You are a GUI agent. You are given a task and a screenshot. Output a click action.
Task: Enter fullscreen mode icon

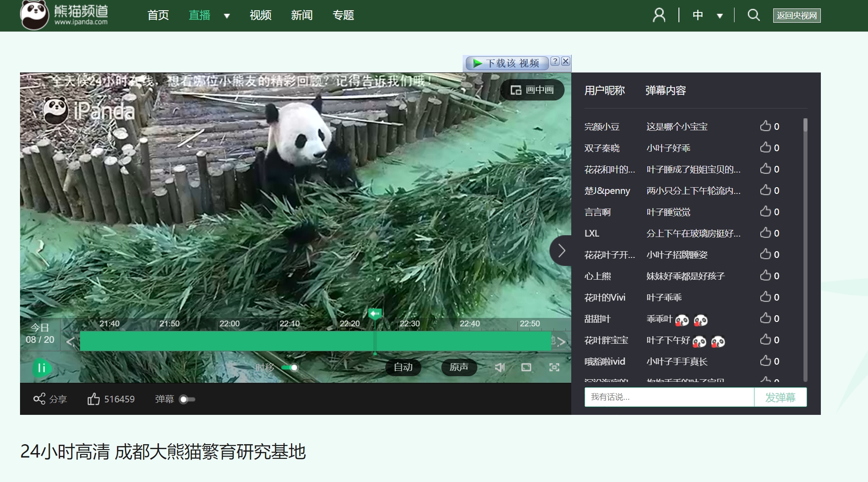(554, 367)
